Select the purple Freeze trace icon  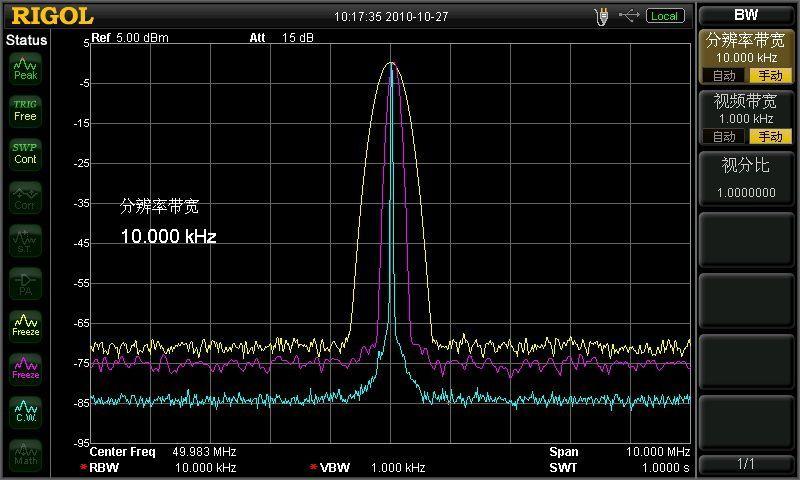pos(26,369)
